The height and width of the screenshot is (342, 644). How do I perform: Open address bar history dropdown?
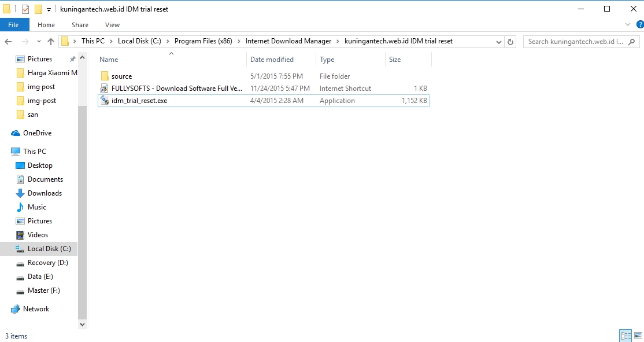tap(498, 42)
